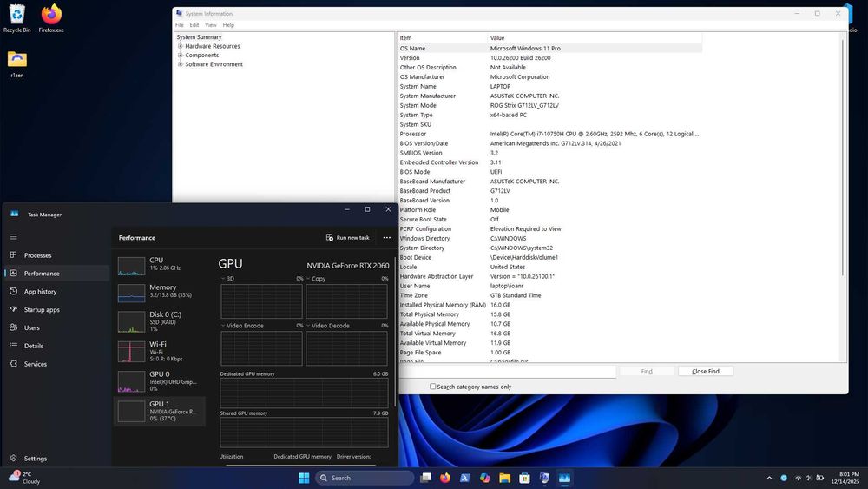
Task: Click the Find what text field
Action: 507,372
